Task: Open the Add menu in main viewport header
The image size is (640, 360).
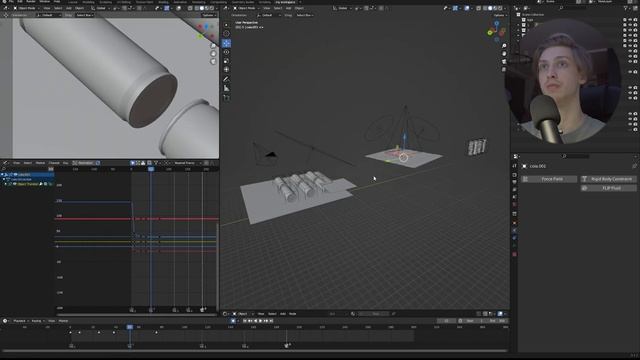Action: [x=289, y=8]
